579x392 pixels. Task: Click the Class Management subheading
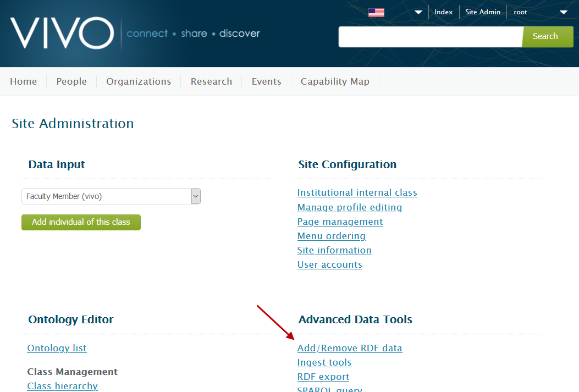click(x=73, y=372)
